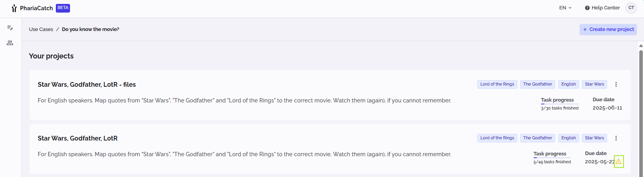This screenshot has height=177, width=644.
Task: Go to Use Cases breadcrumb
Action: 41,29
